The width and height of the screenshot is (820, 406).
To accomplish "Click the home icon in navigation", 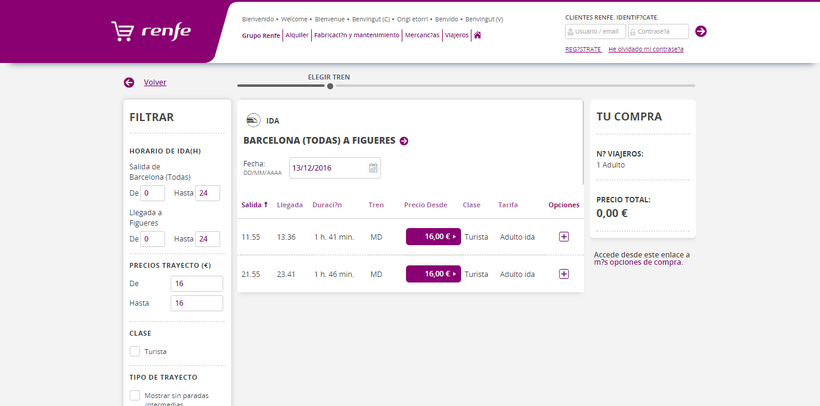I will coord(478,35).
